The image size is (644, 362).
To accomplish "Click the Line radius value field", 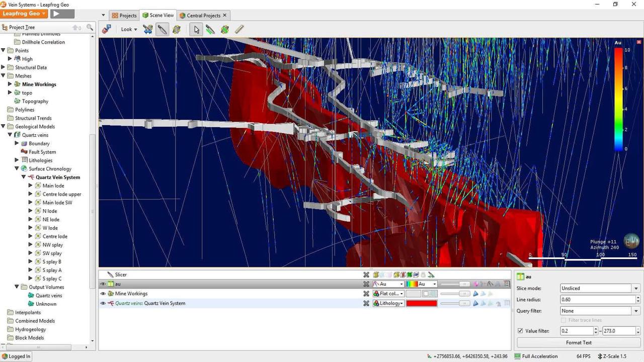I will [x=598, y=300].
